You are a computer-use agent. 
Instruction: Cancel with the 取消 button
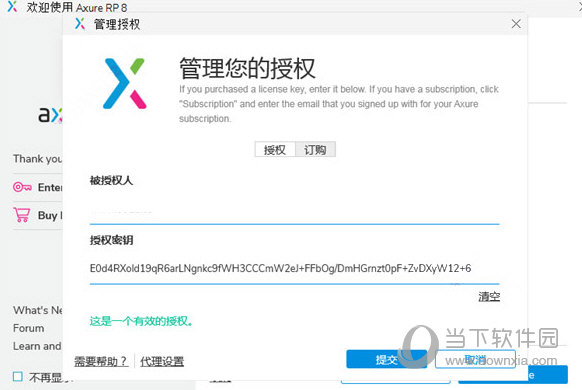click(x=475, y=359)
